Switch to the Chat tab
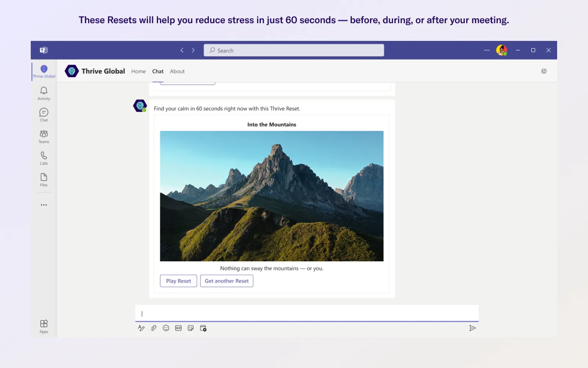 158,71
